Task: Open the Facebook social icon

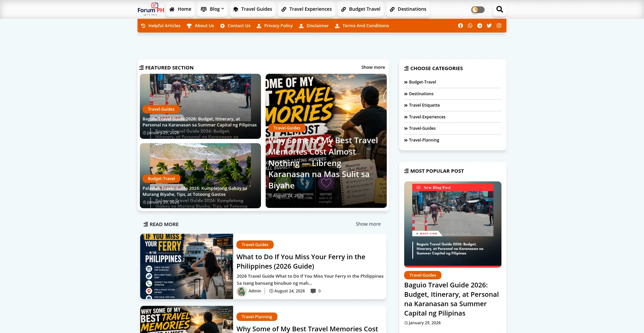Action: 461,26
